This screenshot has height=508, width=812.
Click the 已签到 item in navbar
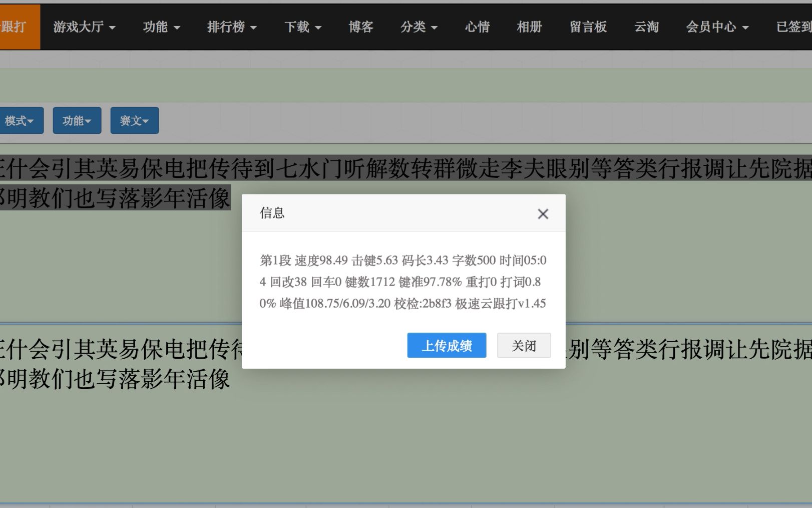coord(793,27)
